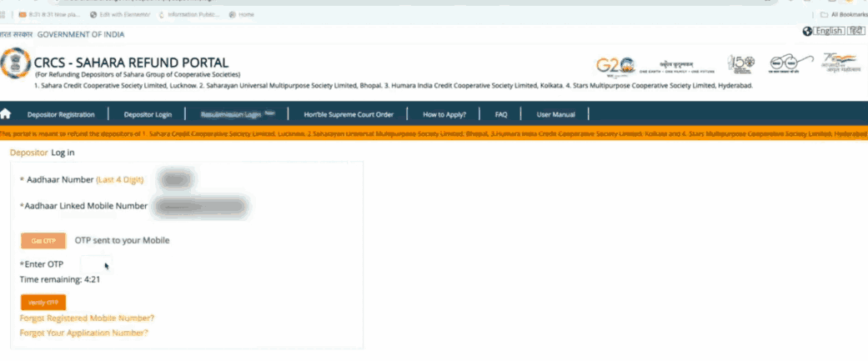Screen dimensions: 868x361
Task: Click the G20 logo in header
Action: (615, 67)
